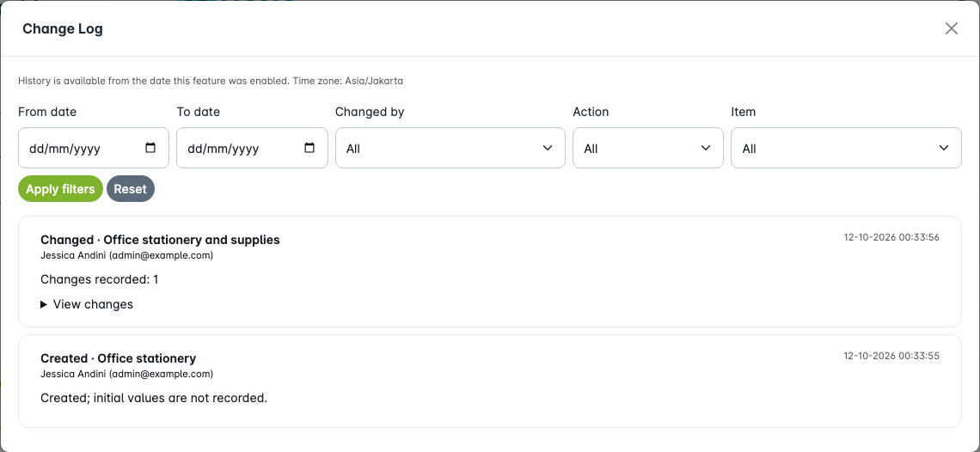This screenshot has width=980, height=452.
Task: Click the From date input field
Action: [x=94, y=148]
